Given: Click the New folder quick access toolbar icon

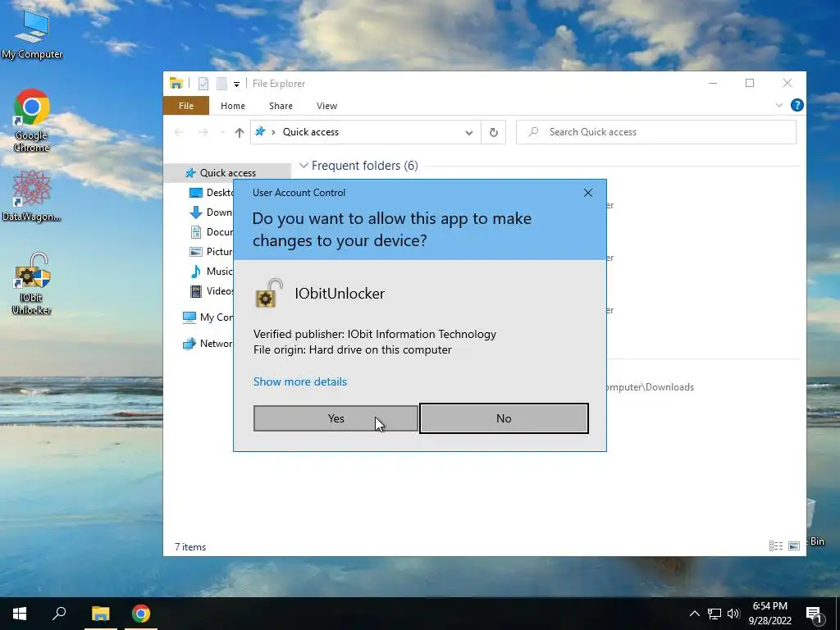Looking at the screenshot, I should click(x=221, y=84).
